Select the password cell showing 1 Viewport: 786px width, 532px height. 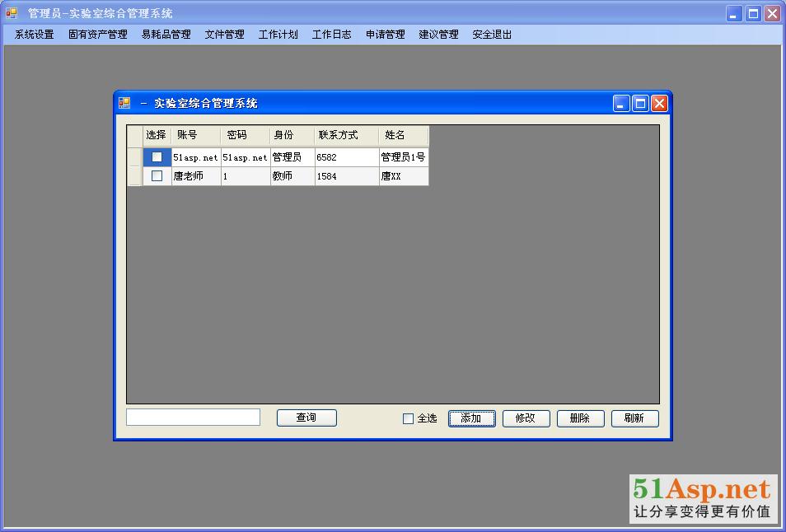pos(246,176)
